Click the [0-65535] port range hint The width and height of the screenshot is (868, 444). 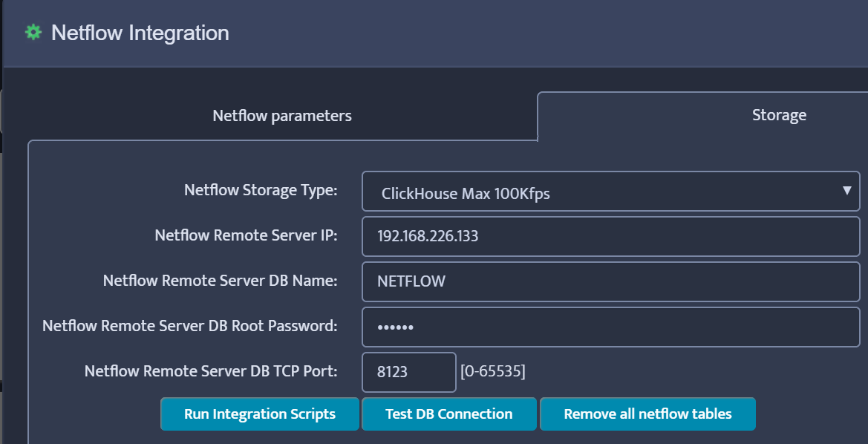coord(493,371)
